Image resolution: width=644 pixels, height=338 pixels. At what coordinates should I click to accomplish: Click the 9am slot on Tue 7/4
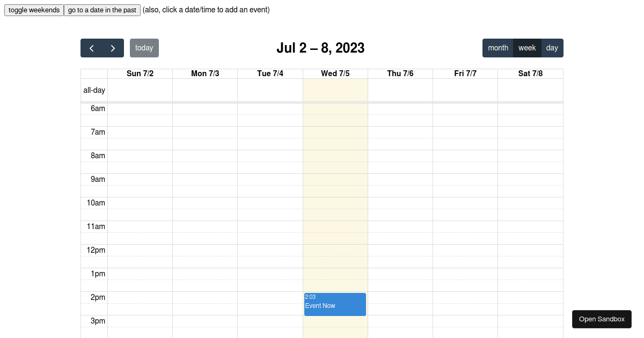[270, 185]
